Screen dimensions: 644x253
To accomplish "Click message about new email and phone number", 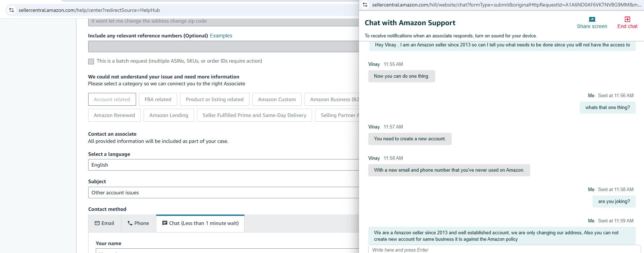I will (449, 170).
